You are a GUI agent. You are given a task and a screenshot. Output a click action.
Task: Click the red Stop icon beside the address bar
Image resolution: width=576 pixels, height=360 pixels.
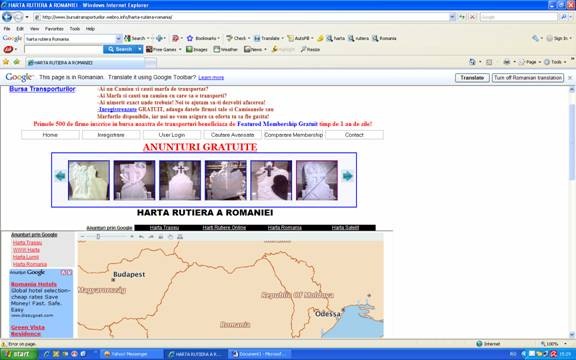[472, 17]
